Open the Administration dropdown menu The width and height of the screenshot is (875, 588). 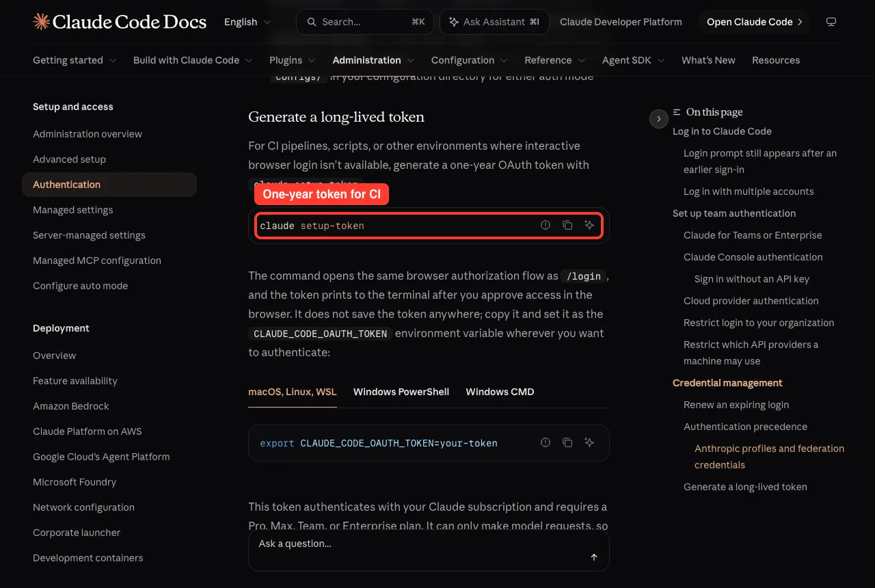pos(373,60)
